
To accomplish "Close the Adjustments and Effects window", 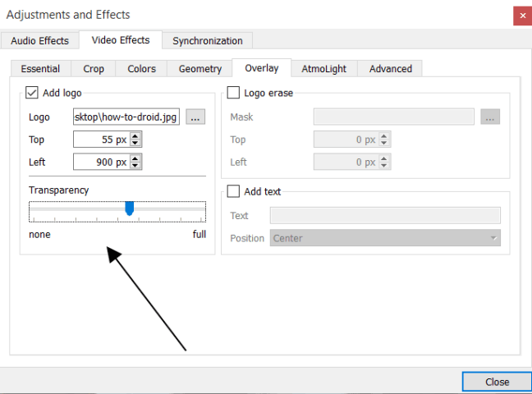I will [496, 382].
